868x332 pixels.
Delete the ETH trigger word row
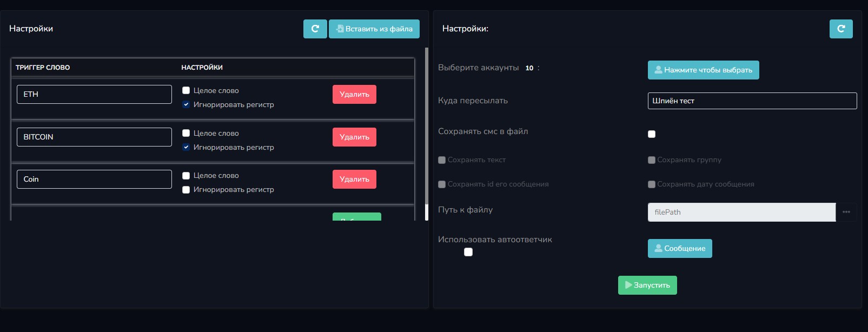click(x=354, y=94)
